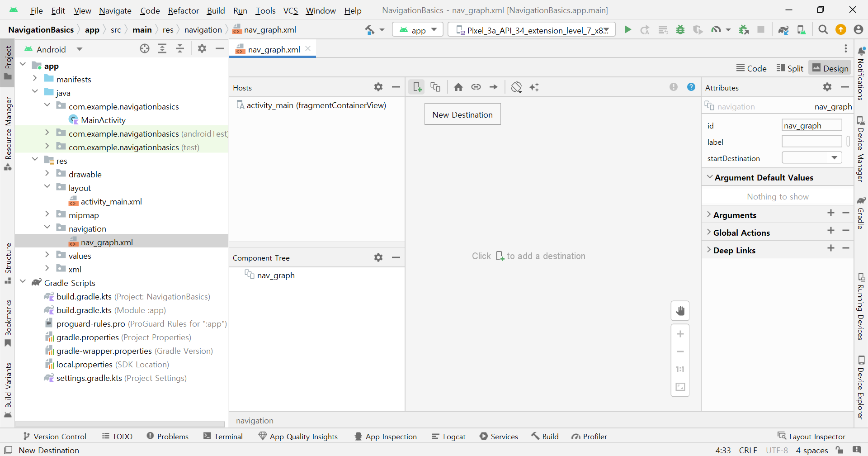Open Project panel gear options
Screen dimensions: 868x456
click(202, 48)
